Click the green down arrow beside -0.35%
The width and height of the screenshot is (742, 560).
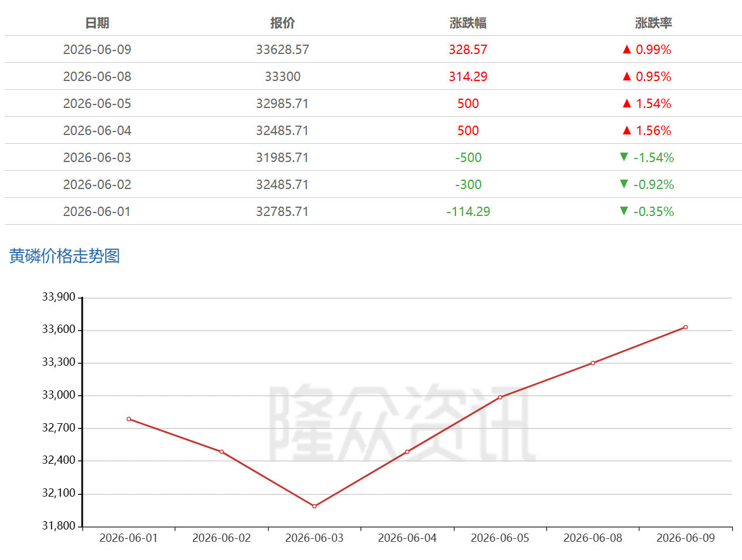point(624,211)
